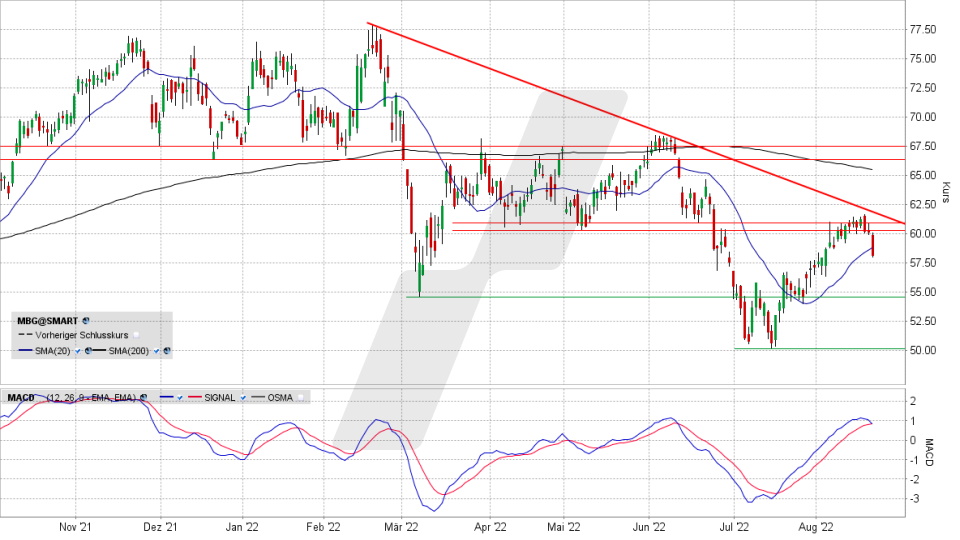Uncheck the SMA(200) line checkbox

pos(157,351)
